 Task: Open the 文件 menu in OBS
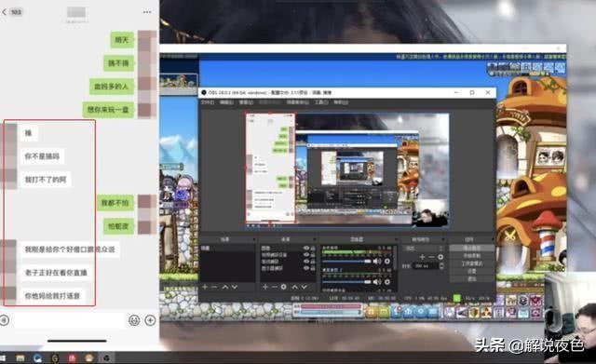tap(207, 102)
